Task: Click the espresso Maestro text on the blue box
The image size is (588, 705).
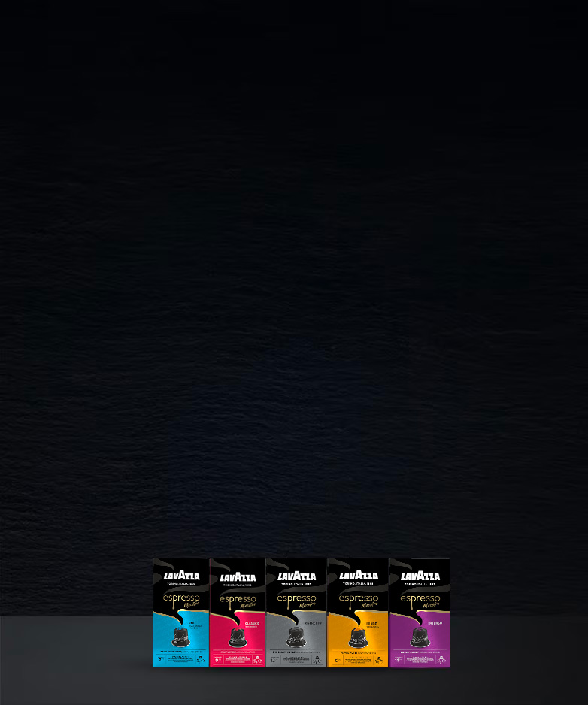Action: (x=183, y=599)
